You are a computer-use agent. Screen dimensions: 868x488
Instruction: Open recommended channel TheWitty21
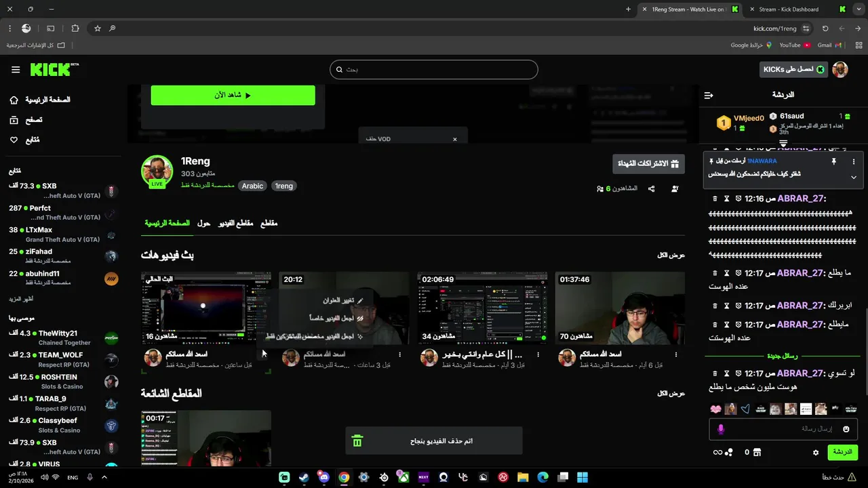pos(64,338)
